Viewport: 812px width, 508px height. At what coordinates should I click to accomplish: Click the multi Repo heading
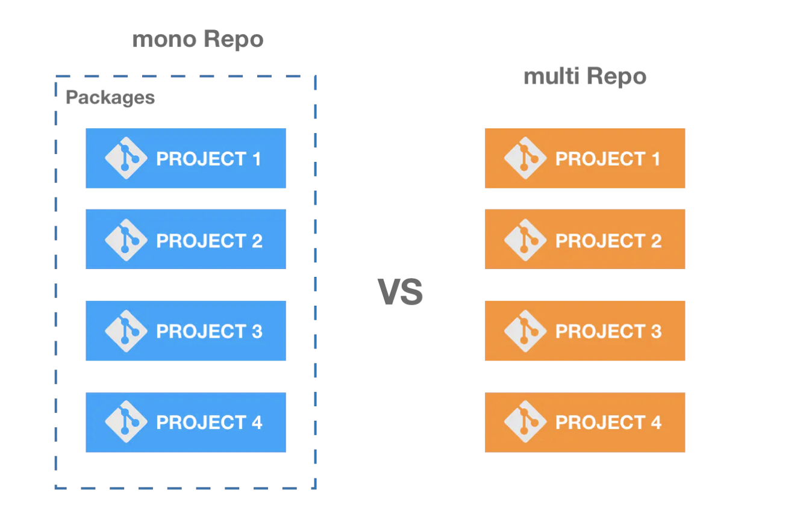pos(584,77)
